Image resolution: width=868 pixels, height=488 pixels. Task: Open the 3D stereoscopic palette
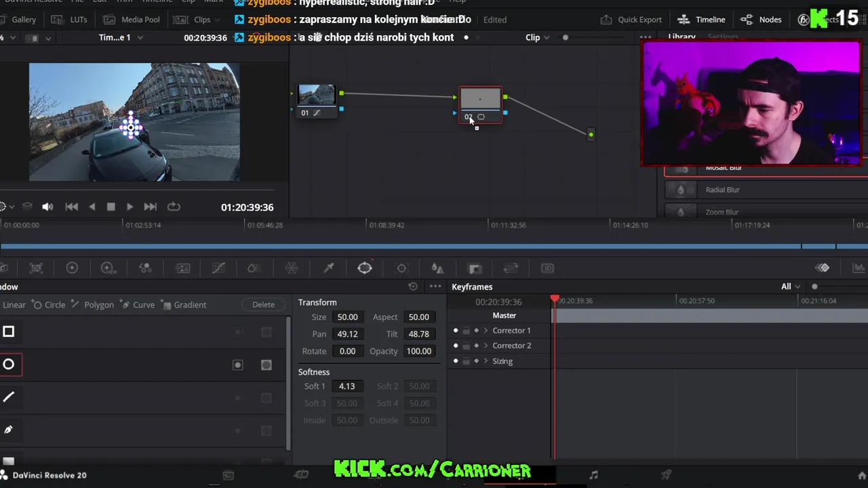pyautogui.click(x=547, y=268)
